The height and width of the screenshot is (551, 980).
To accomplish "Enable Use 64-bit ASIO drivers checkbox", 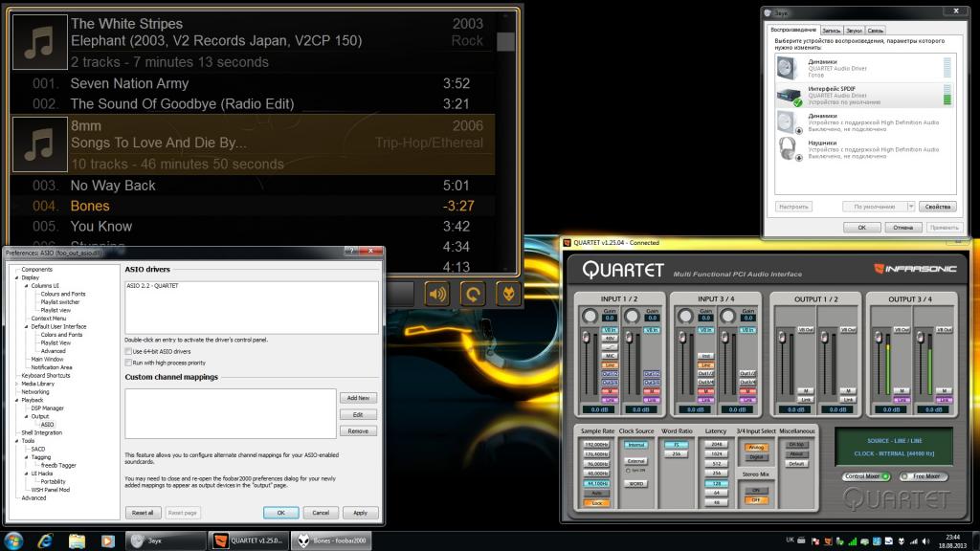I will coord(128,351).
